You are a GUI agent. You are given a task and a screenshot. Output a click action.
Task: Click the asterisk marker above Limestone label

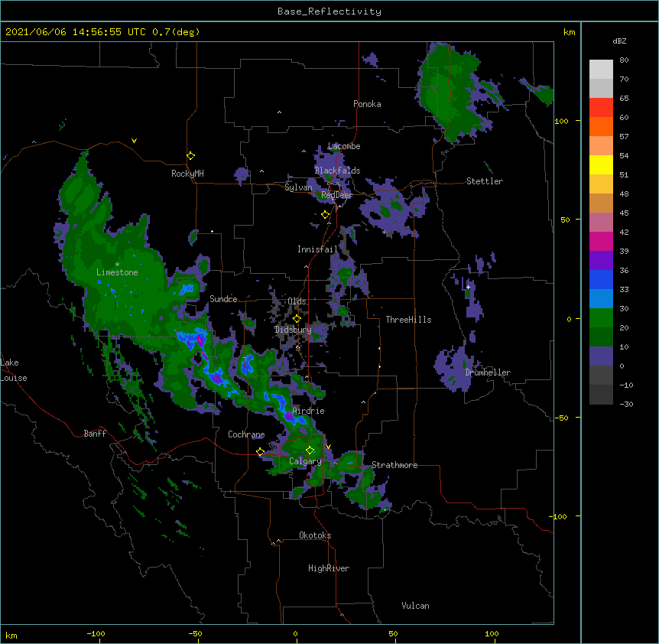point(117,265)
